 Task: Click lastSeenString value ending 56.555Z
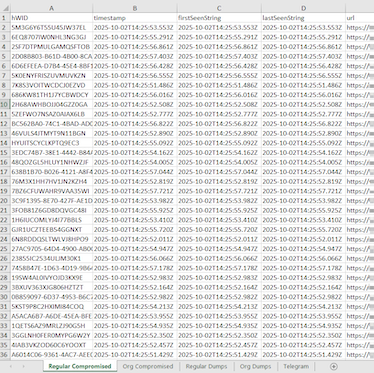point(303,76)
